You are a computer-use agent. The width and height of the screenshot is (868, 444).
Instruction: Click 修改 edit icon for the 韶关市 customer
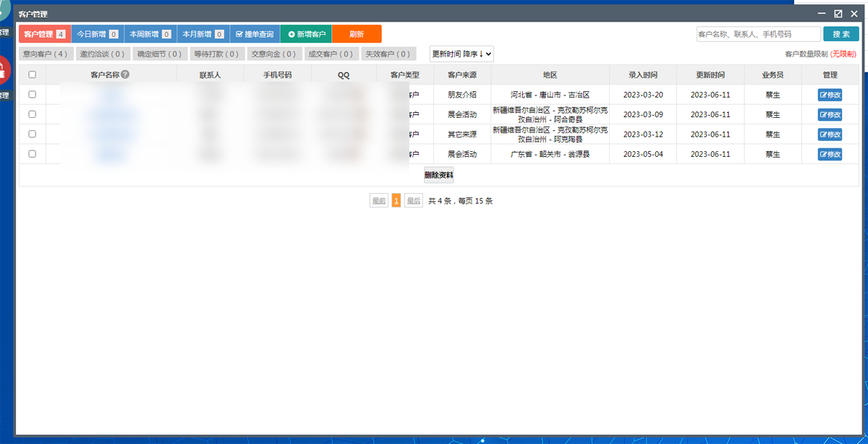pos(830,154)
